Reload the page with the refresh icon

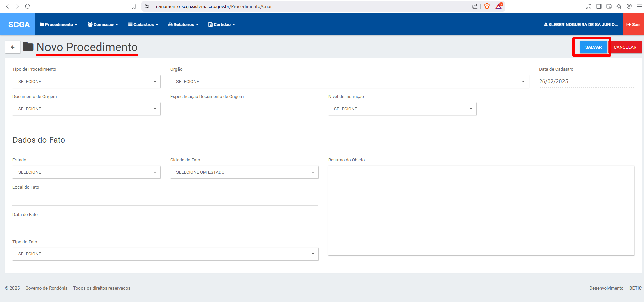28,6
